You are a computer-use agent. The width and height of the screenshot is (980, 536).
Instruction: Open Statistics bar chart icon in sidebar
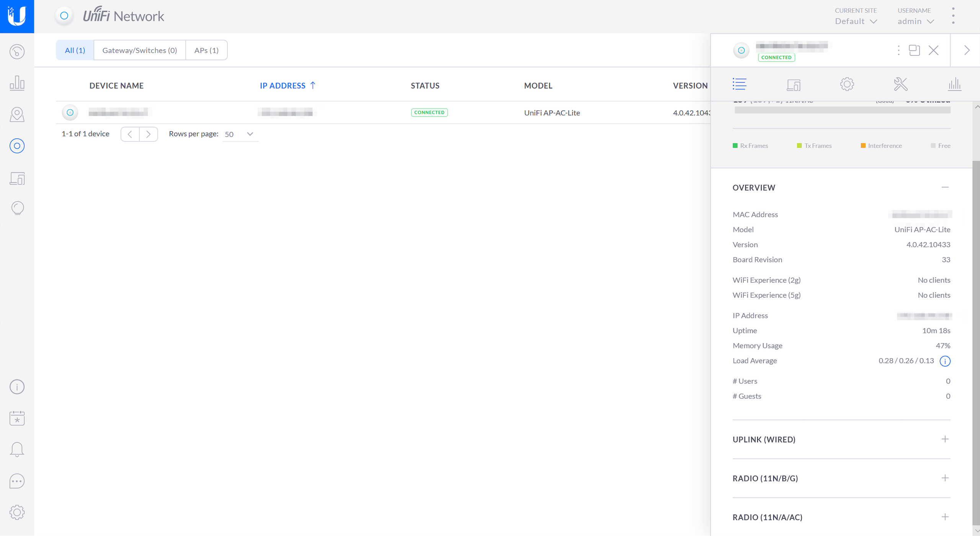click(x=17, y=83)
